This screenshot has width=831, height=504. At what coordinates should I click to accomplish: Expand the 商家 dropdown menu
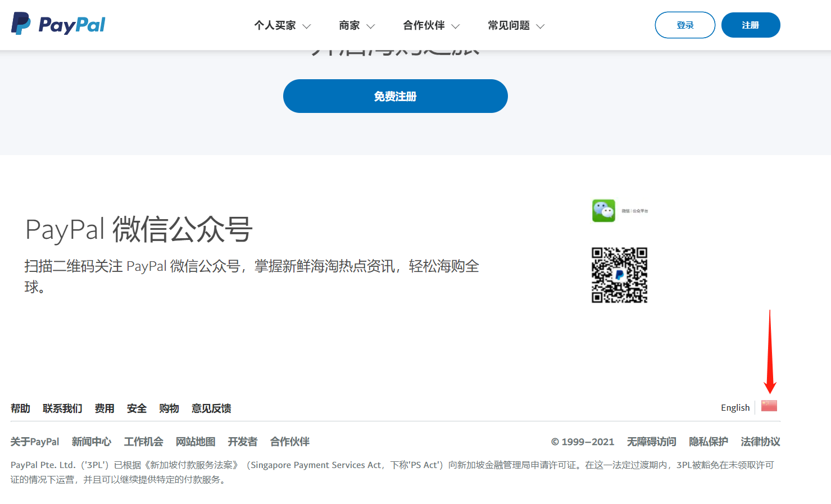(x=356, y=26)
